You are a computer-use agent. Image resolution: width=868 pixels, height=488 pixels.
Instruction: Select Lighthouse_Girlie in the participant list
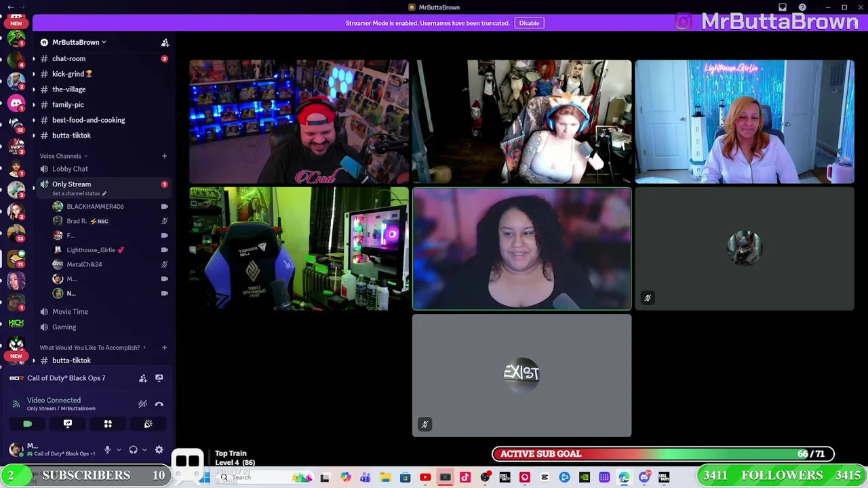[x=111, y=250]
